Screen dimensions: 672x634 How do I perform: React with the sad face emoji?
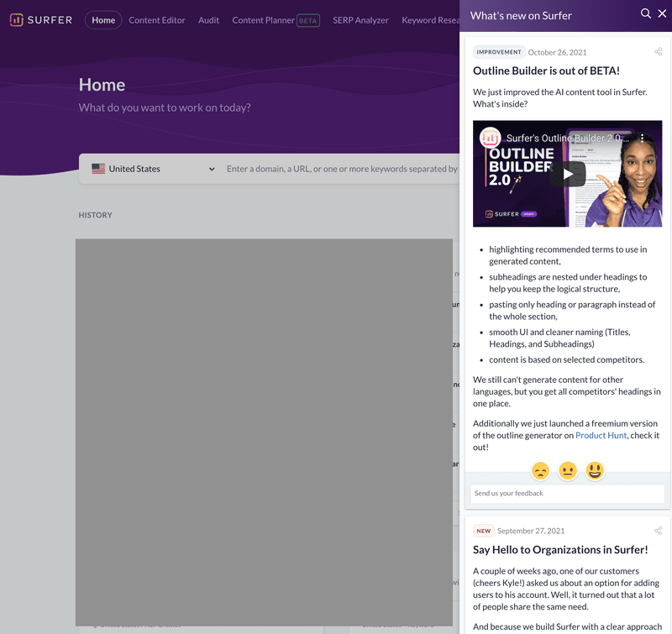tap(541, 470)
